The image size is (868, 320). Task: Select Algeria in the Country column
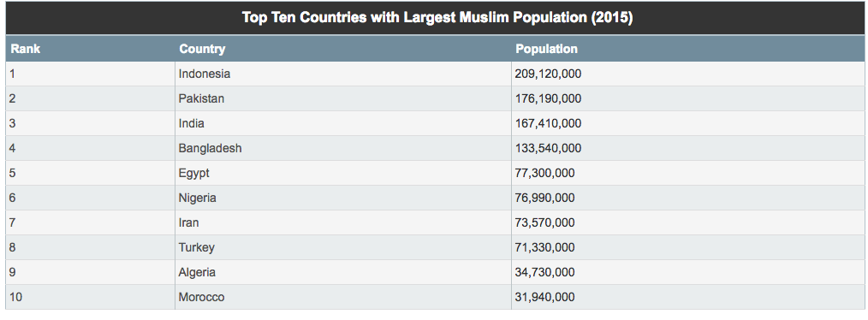197,272
